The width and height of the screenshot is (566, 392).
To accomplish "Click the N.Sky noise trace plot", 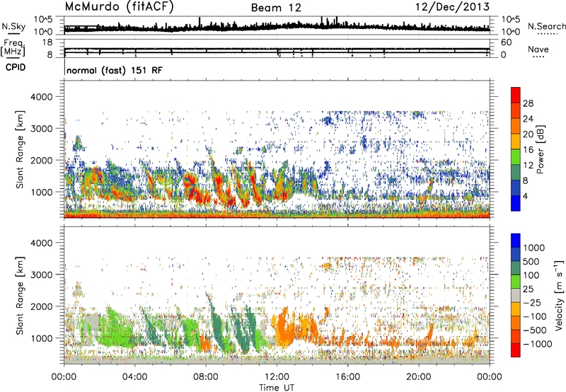I will pyautogui.click(x=277, y=25).
